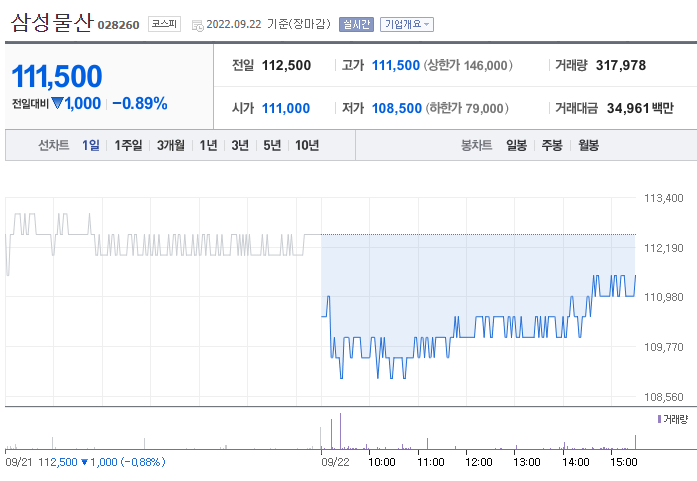Click the 112,190 y-axis label
The width and height of the screenshot is (697, 481).
[664, 248]
